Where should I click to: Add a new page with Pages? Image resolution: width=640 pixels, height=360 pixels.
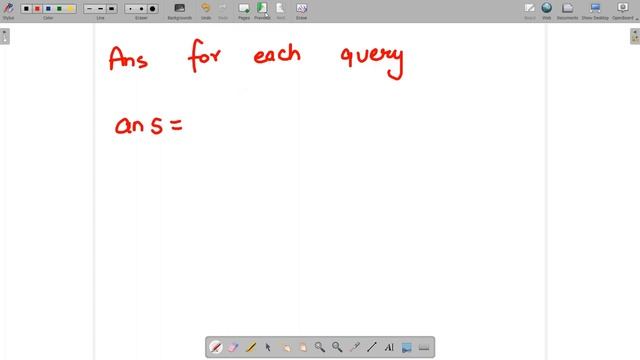[x=244, y=11]
